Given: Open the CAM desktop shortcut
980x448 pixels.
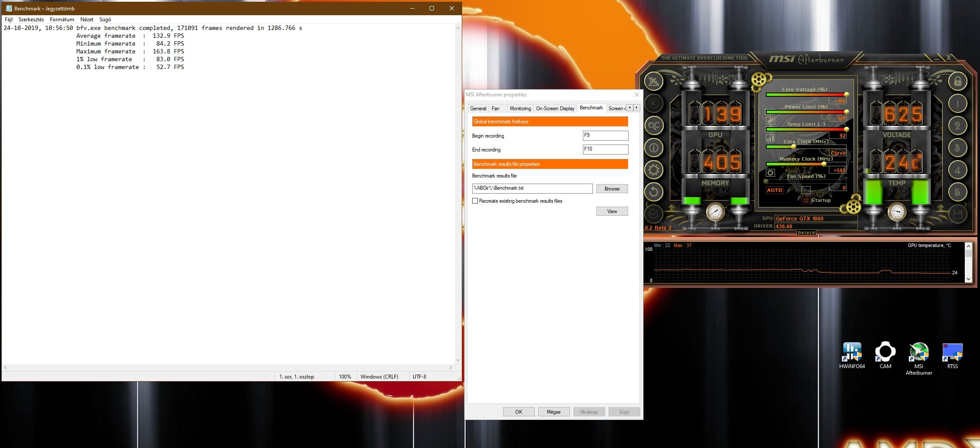Looking at the screenshot, I should (885, 356).
